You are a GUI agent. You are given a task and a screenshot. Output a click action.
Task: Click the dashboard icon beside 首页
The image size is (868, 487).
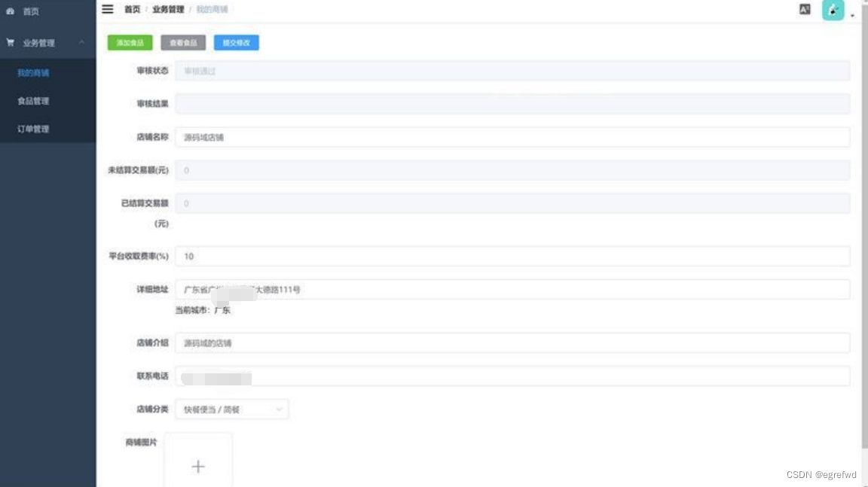(11, 12)
